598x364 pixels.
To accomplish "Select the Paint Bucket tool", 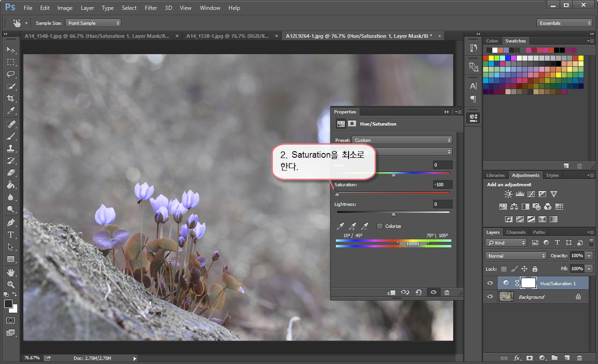I will pyautogui.click(x=11, y=185).
